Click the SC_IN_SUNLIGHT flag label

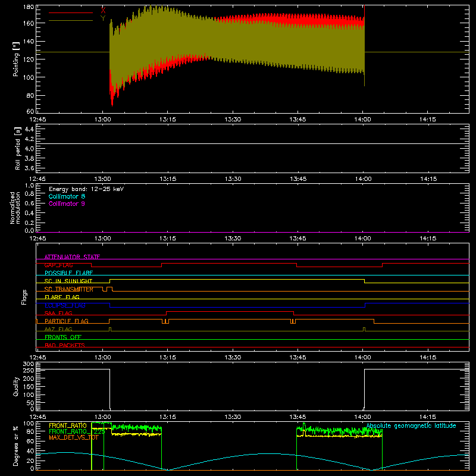[68, 281]
